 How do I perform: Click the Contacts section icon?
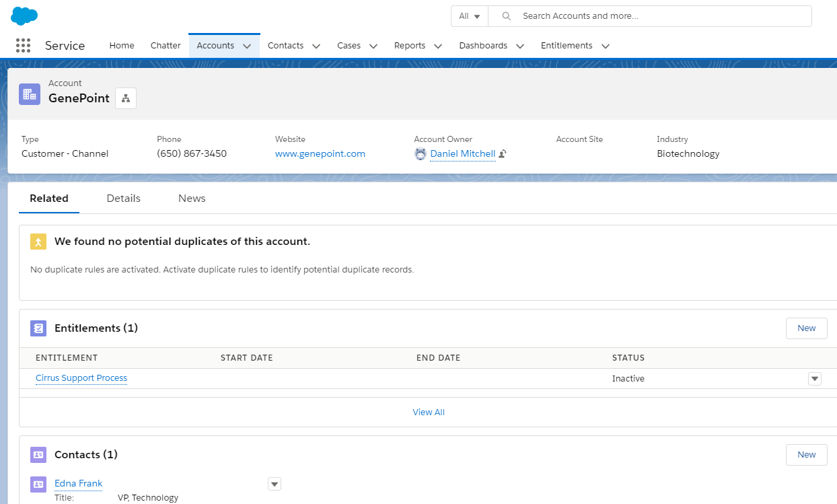coord(38,455)
